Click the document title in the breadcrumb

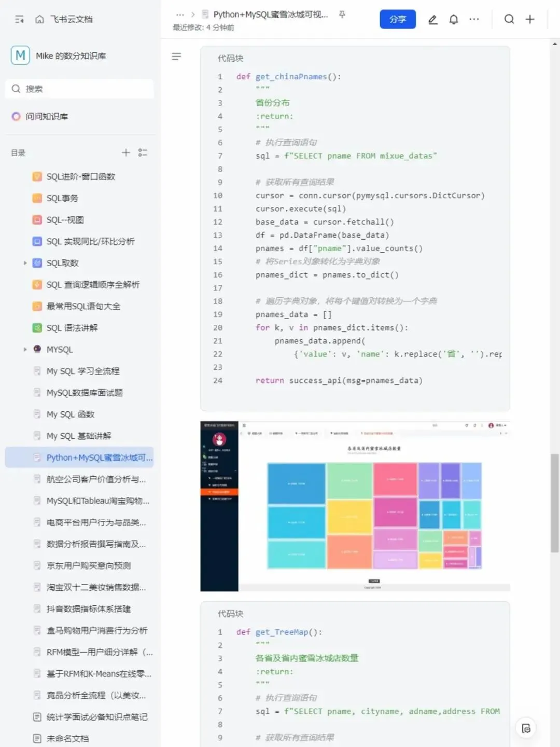[270, 15]
